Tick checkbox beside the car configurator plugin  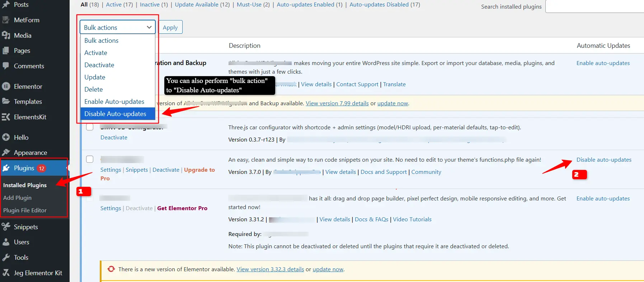point(90,127)
